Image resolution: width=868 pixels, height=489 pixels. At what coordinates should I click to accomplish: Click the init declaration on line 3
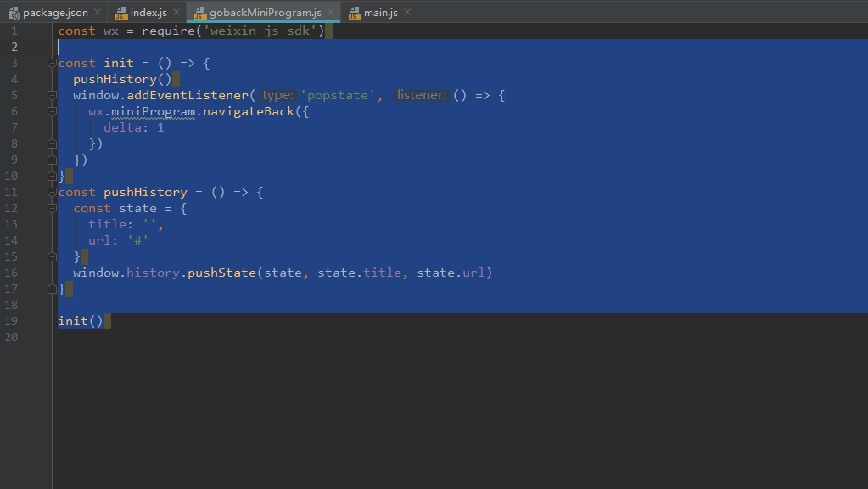pos(119,63)
